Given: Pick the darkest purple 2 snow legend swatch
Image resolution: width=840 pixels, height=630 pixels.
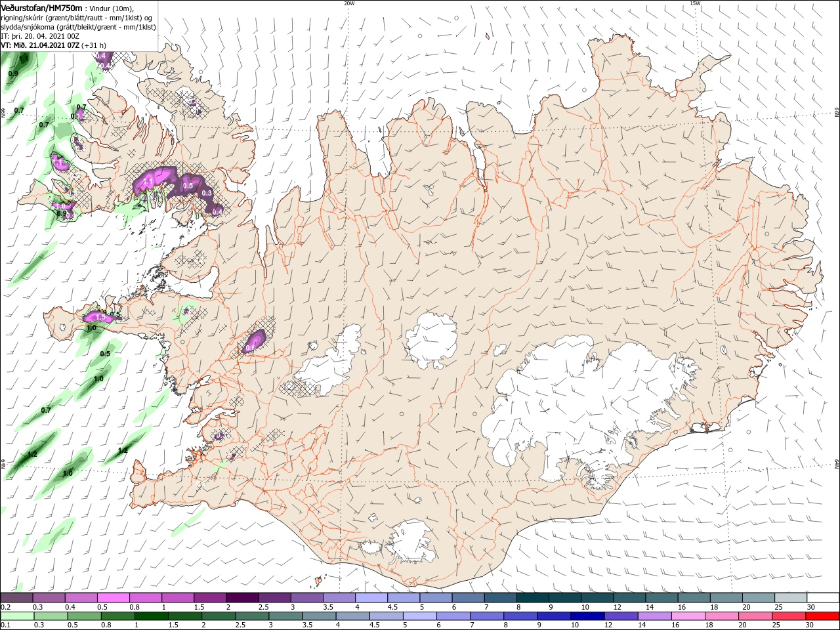Looking at the screenshot, I should 242,598.
